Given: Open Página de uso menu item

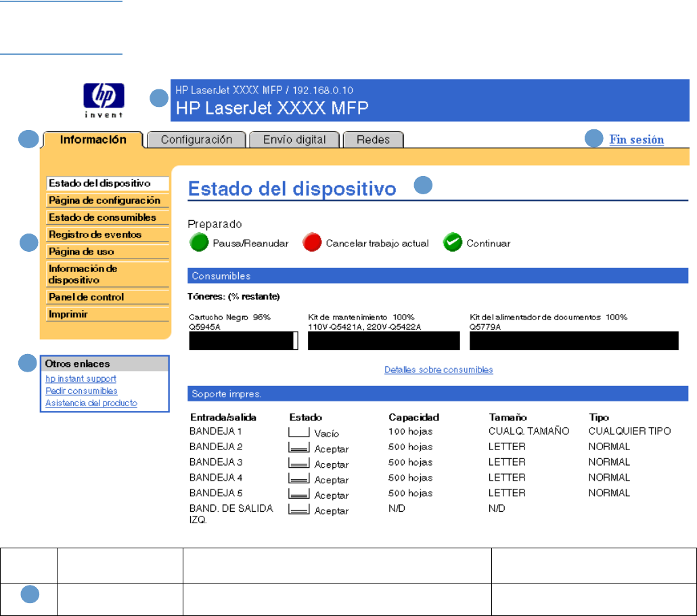Looking at the screenshot, I should point(108,252).
